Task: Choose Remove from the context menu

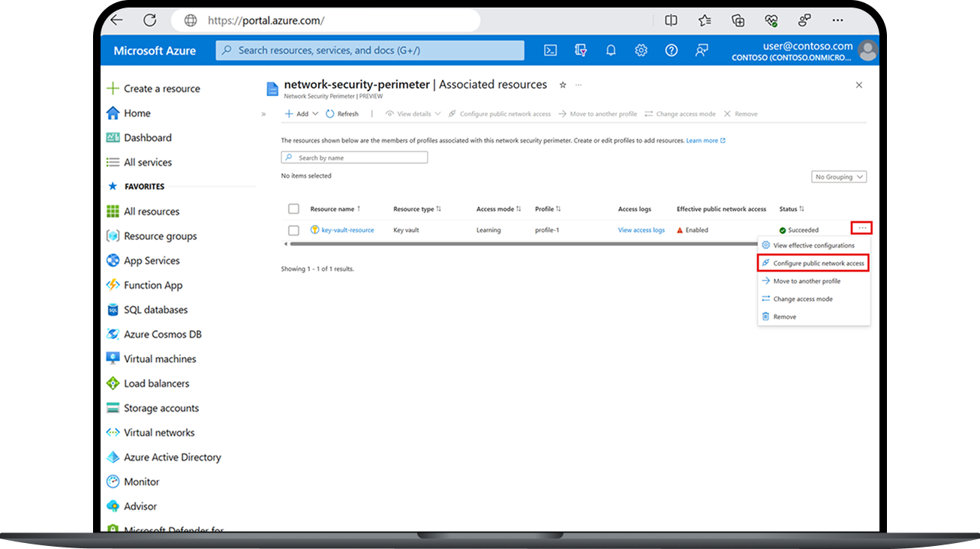Action: (813, 316)
